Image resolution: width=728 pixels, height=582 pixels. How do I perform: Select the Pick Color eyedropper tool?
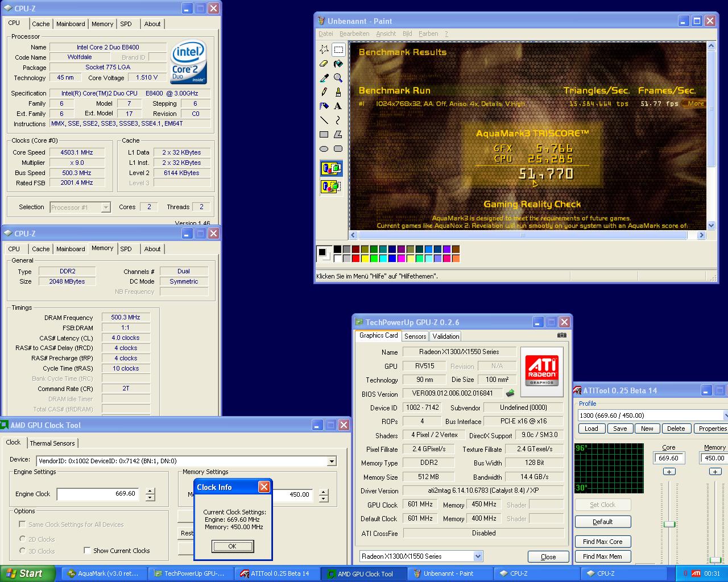(324, 78)
